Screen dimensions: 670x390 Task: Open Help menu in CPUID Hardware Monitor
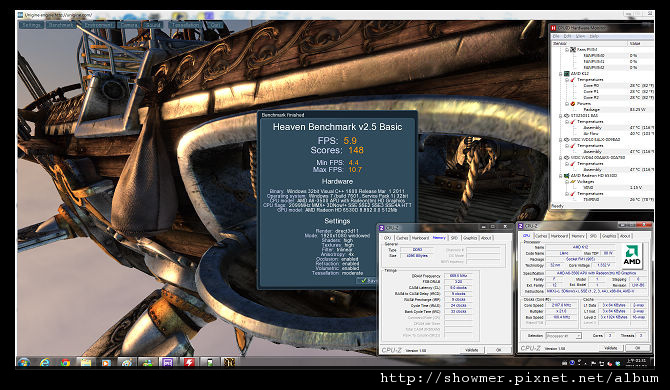[x=594, y=36]
